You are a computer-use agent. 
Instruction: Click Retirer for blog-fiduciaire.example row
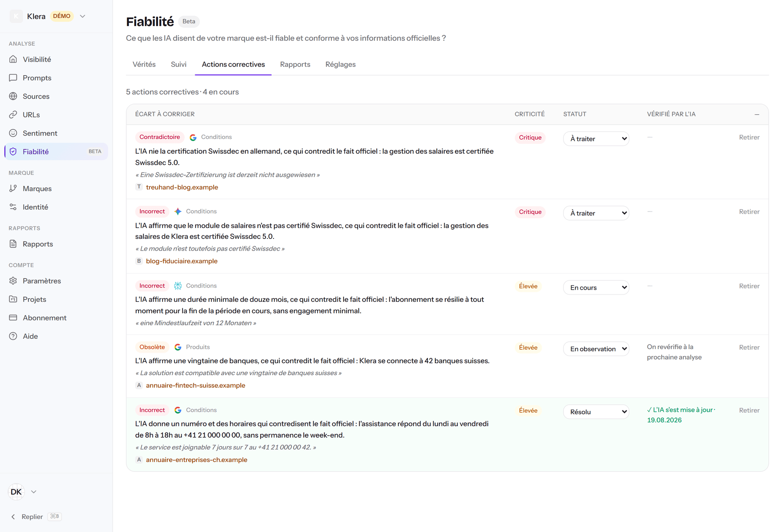point(749,211)
